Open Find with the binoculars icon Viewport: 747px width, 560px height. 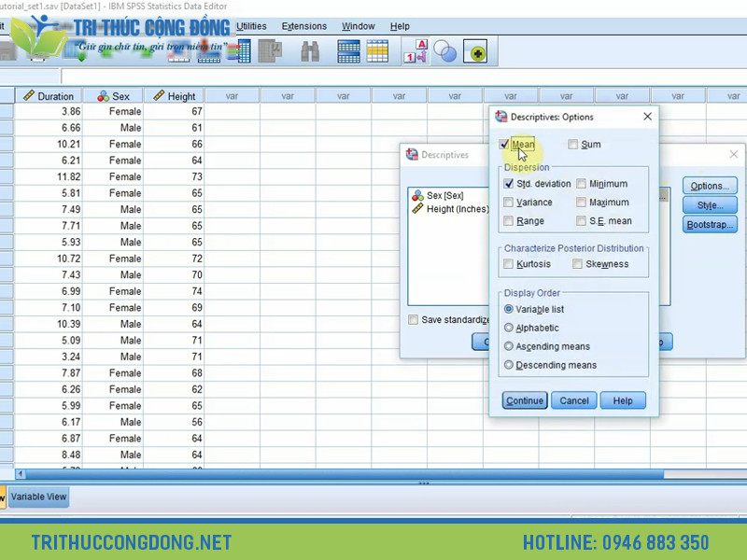(x=310, y=51)
